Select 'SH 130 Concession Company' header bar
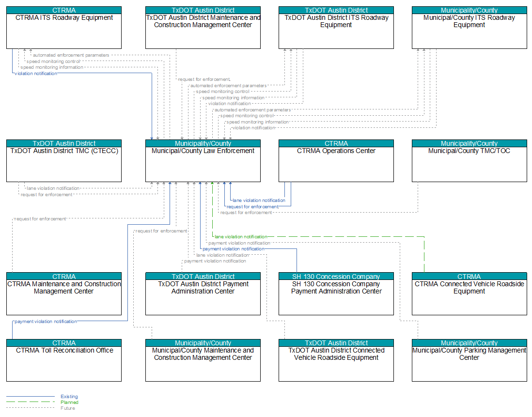Screen dimensions: 532x417 tap(336, 276)
